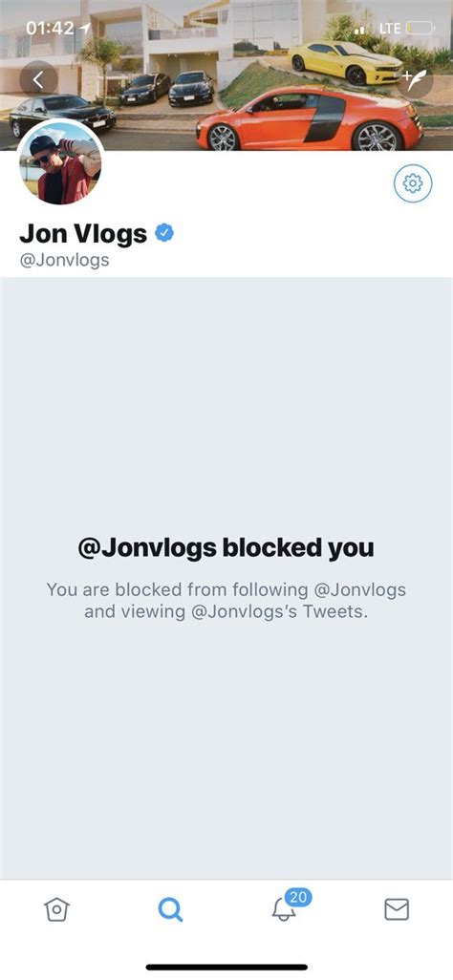This screenshot has height=980, width=453.
Task: Tap the header banner photo with cars
Action: (x=226, y=75)
